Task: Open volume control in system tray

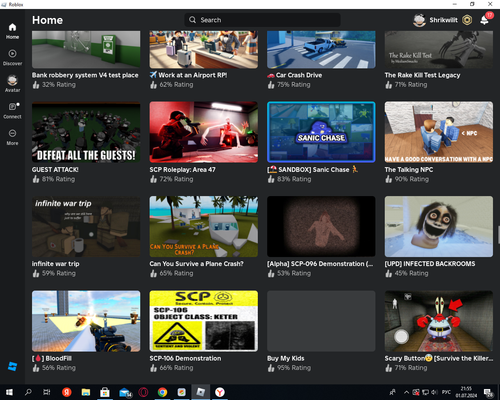Action: click(x=435, y=392)
